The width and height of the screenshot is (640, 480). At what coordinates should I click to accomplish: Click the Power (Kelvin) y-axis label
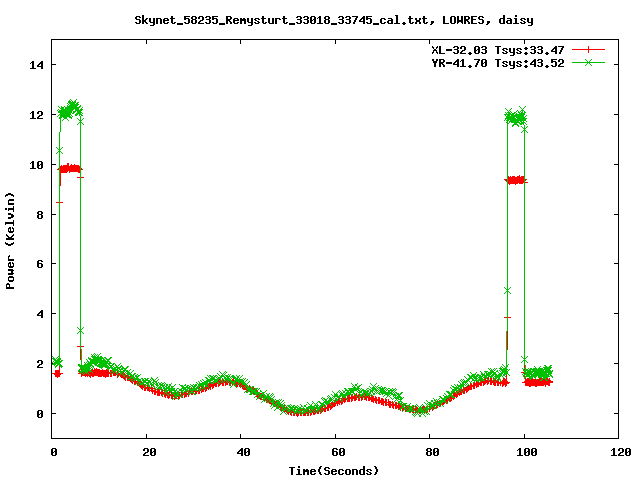click(10, 241)
